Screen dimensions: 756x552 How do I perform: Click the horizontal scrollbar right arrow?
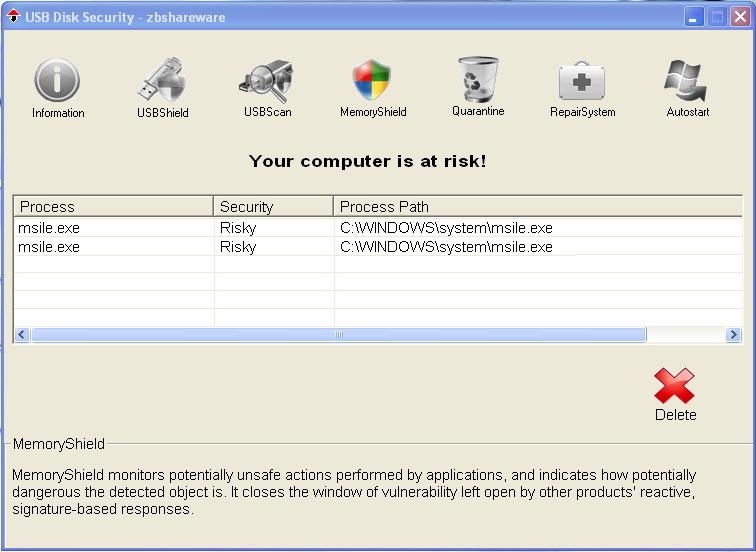pos(733,335)
